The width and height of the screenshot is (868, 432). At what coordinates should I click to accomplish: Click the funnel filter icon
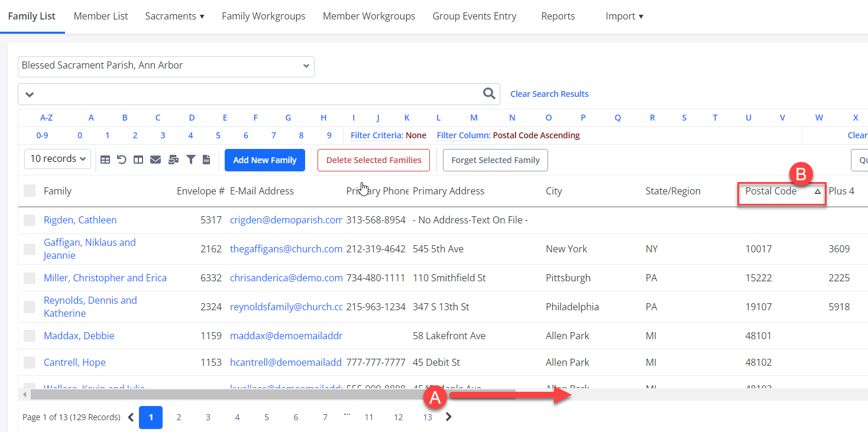point(191,160)
